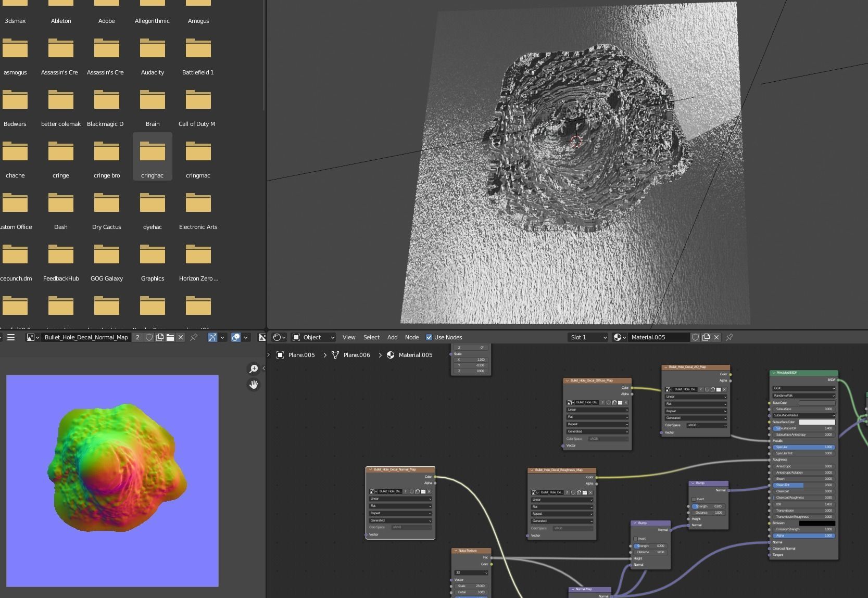Open the cringhac folder in file browser
Viewport: 868px width, 598px height.
pos(153,157)
